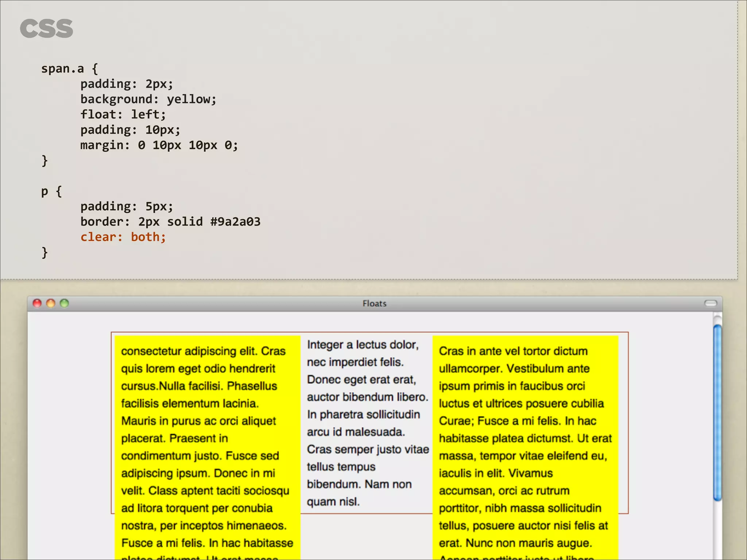Click "Integer a lectus dolor," in the paragraph

pyautogui.click(x=363, y=345)
